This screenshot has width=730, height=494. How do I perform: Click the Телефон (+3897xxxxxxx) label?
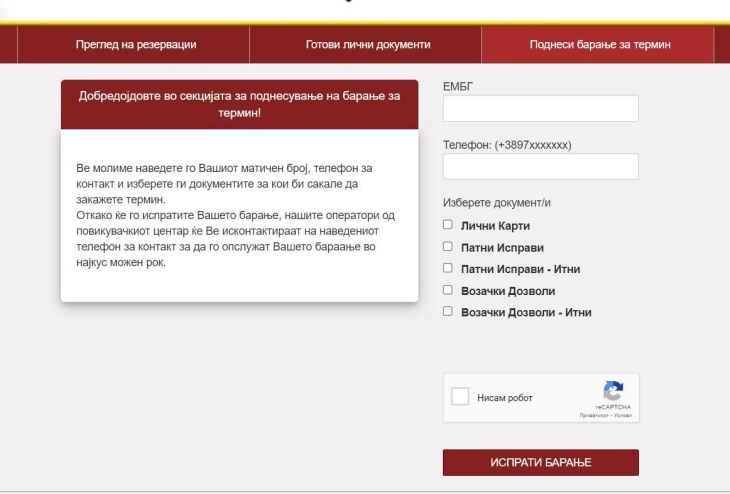click(507, 145)
